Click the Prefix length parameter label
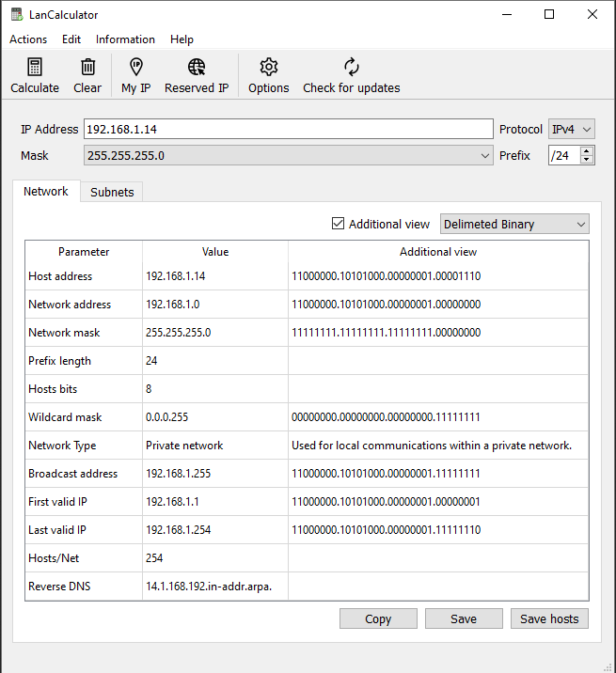Viewport: 616px width, 673px height. 59,361
